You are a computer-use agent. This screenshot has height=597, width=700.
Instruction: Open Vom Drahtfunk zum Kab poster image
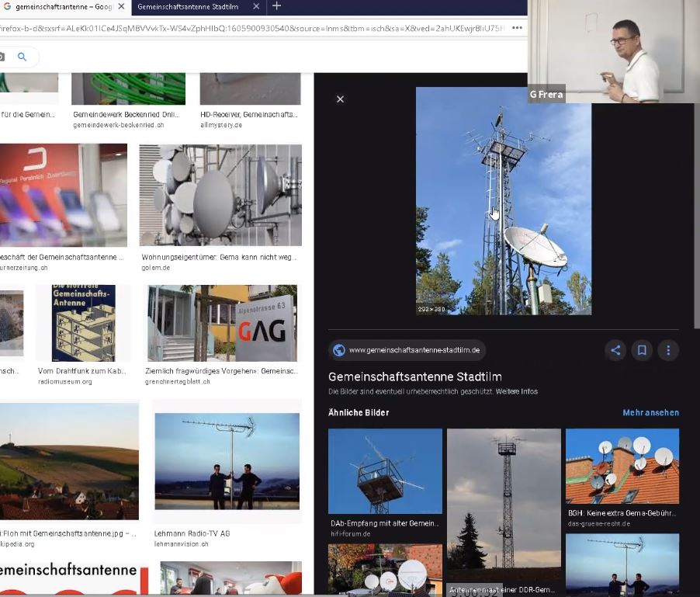(84, 323)
